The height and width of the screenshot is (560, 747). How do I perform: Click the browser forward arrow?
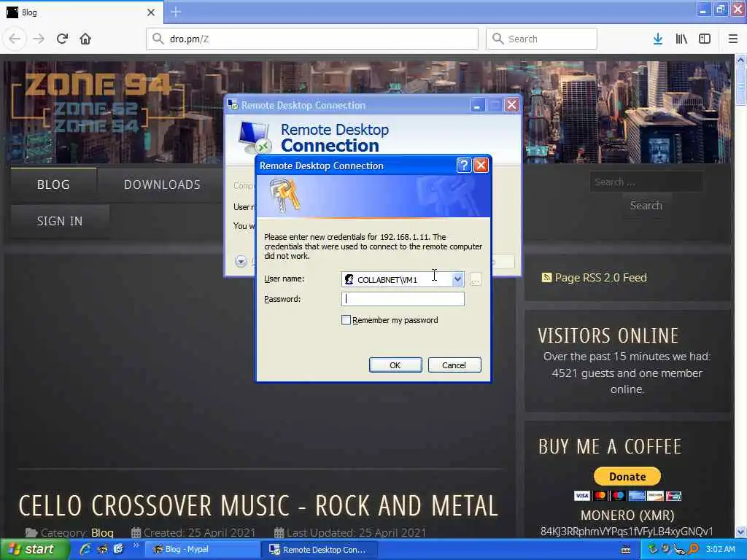coord(39,39)
